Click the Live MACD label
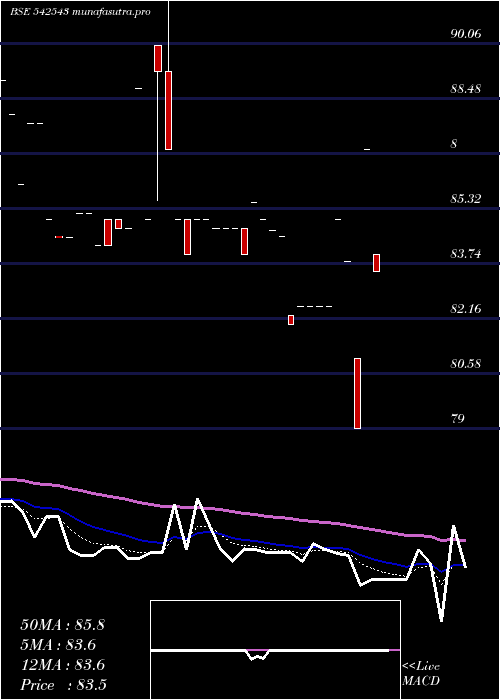This screenshot has width=500, height=700. tap(421, 674)
